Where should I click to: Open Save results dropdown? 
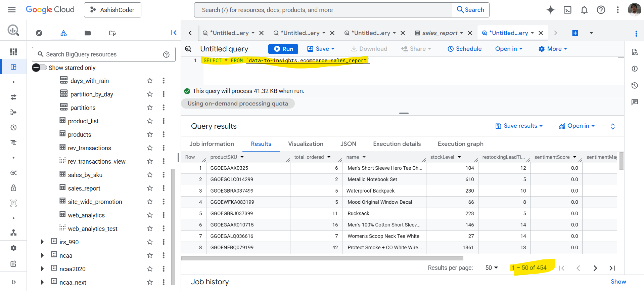[x=519, y=126]
